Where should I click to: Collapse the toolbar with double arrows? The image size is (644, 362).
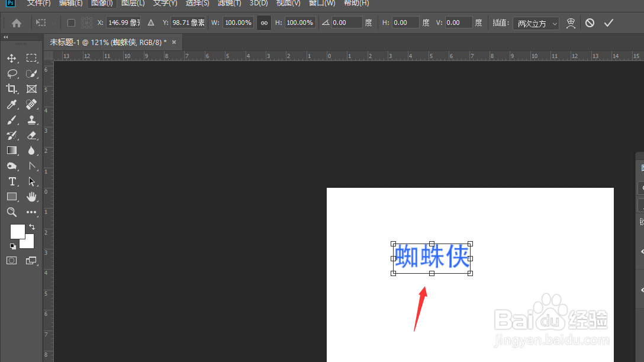pos(6,37)
